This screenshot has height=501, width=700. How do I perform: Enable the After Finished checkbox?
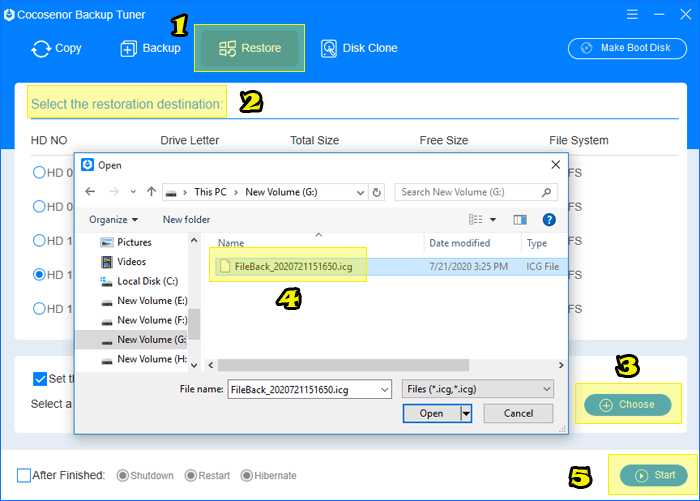(24, 475)
